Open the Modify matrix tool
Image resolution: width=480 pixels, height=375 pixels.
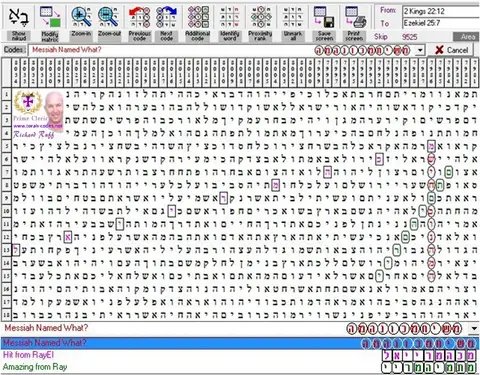tap(50, 17)
